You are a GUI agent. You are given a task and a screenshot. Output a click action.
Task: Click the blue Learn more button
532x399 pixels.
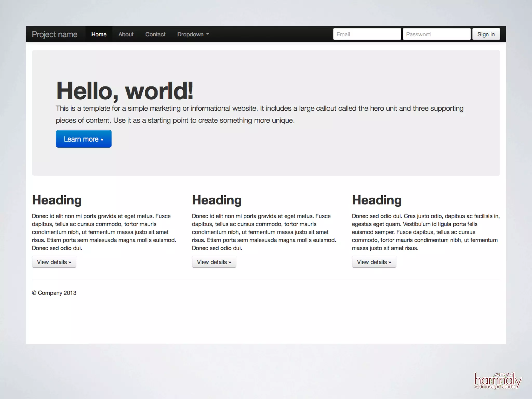[x=84, y=139]
